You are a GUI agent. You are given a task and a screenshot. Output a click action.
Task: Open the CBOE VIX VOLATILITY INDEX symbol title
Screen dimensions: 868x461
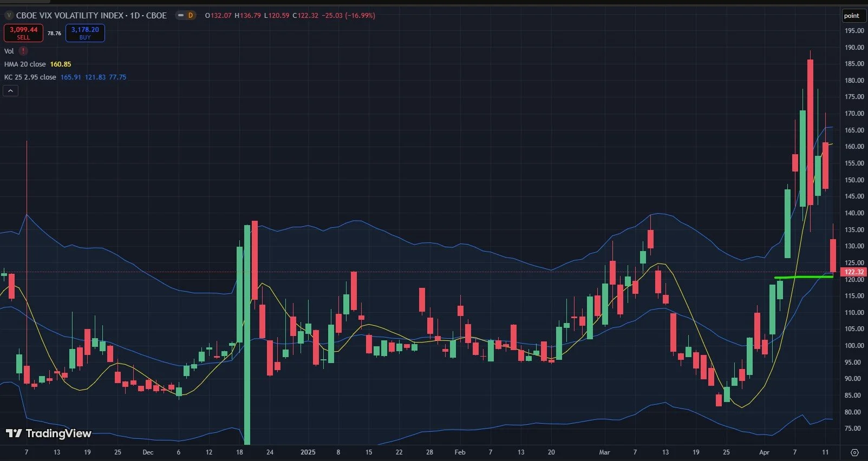click(x=92, y=16)
